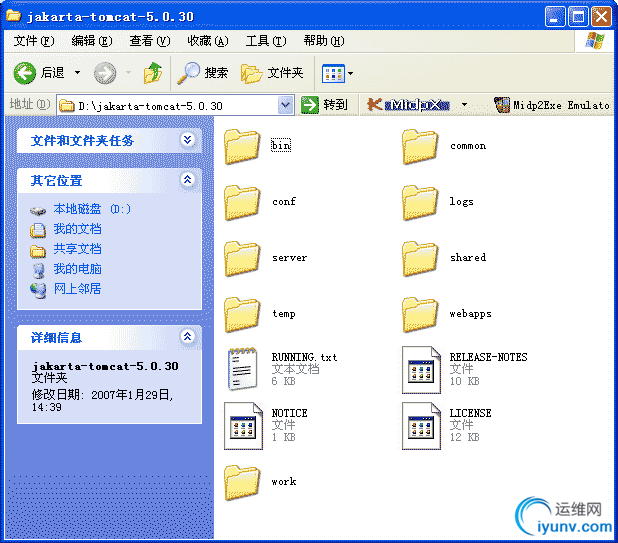The height and width of the screenshot is (543, 618).
Task: Open the Back history dropdown arrow
Action: [x=77, y=73]
